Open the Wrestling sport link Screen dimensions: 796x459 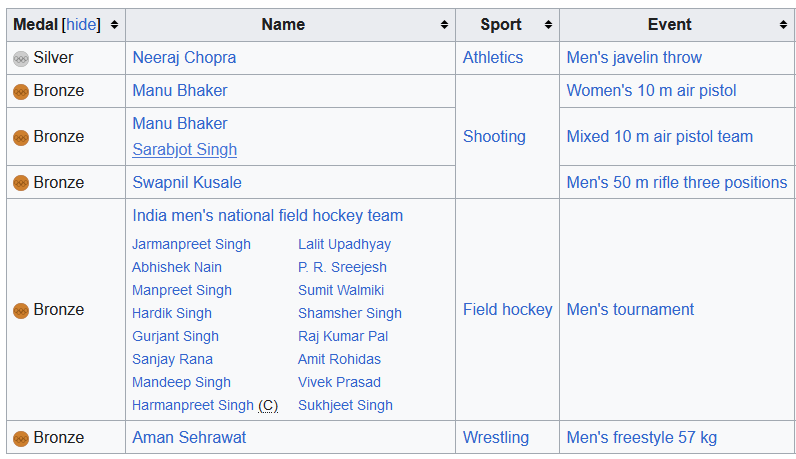496,438
